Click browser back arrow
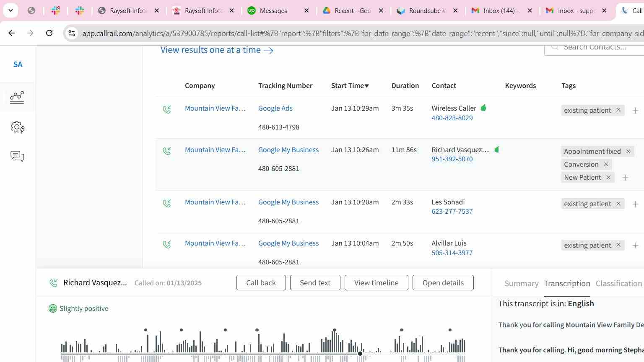This screenshot has height=362, width=644. click(11, 33)
